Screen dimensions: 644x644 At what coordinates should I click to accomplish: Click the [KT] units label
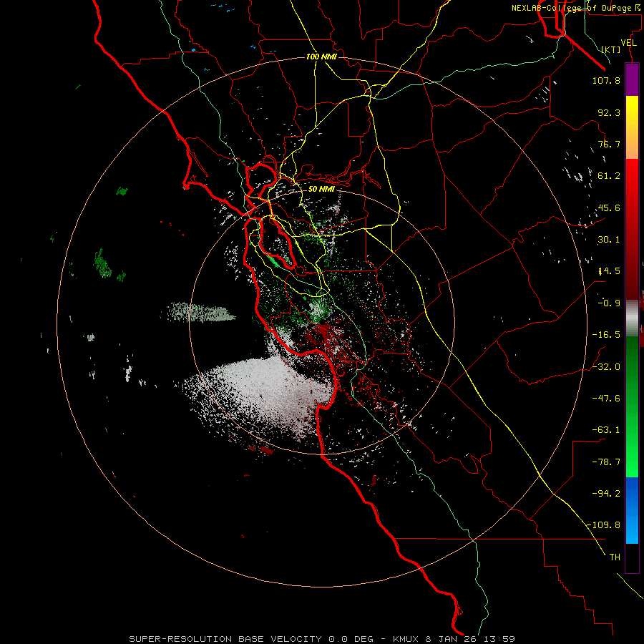coord(611,49)
